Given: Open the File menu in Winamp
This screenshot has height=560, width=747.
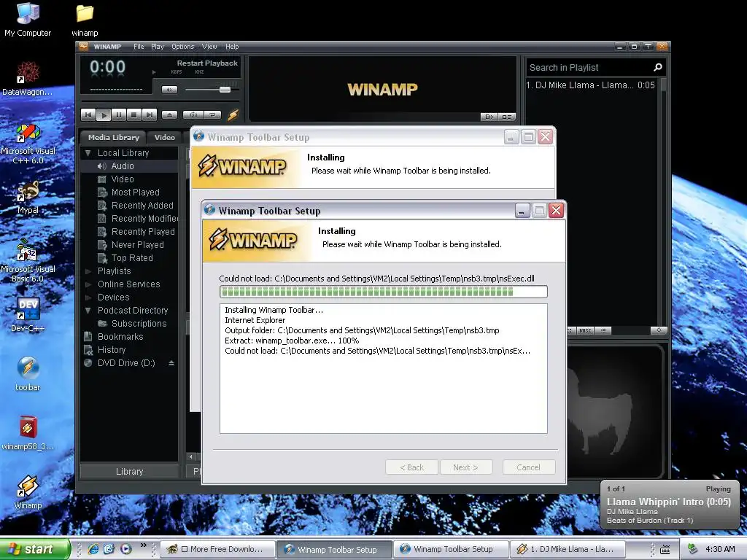Looking at the screenshot, I should tap(139, 47).
